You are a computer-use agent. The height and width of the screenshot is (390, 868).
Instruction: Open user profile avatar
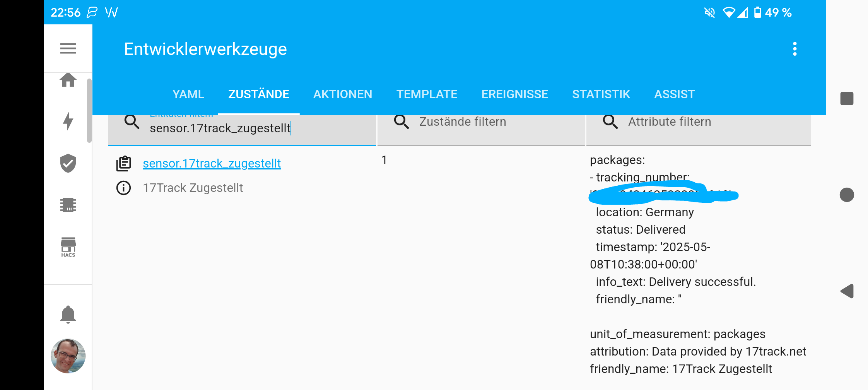tap(68, 356)
